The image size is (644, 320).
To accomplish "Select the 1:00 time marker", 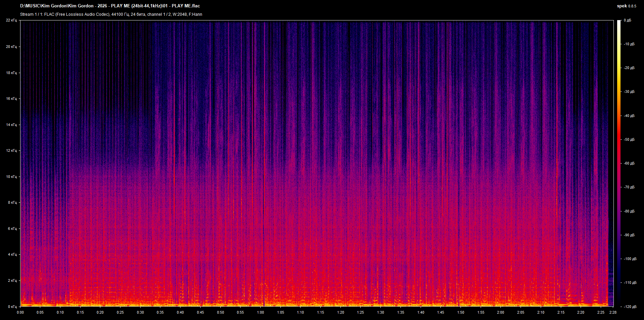I will pyautogui.click(x=261, y=312).
